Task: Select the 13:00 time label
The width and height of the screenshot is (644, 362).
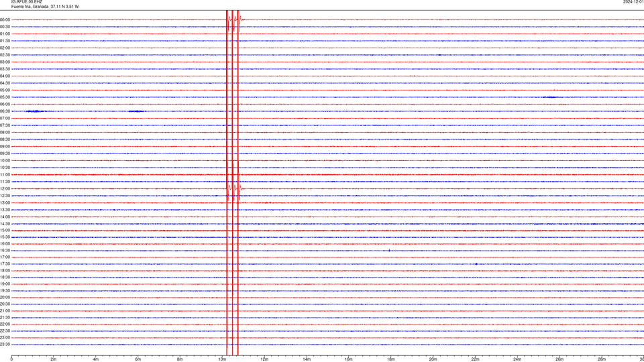Action: point(5,202)
